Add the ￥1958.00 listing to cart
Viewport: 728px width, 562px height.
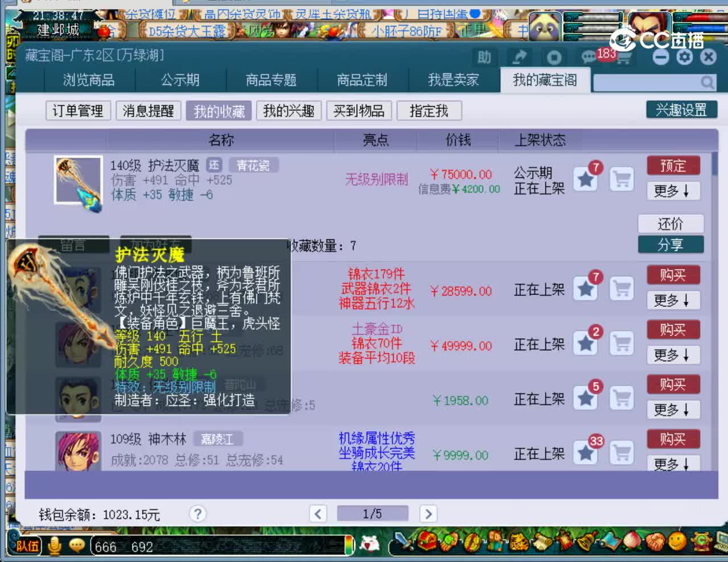click(x=622, y=398)
